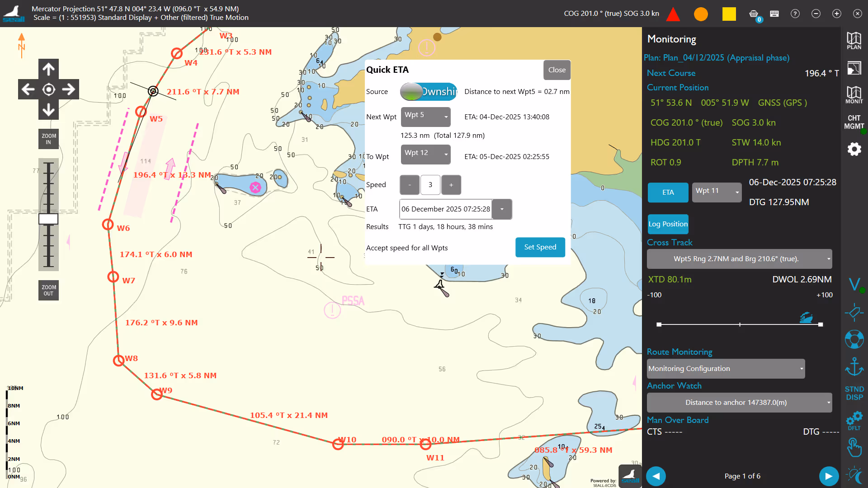Expand the Monitoring Configuration dropdown
Image resolution: width=868 pixels, height=488 pixels.
pos(726,369)
